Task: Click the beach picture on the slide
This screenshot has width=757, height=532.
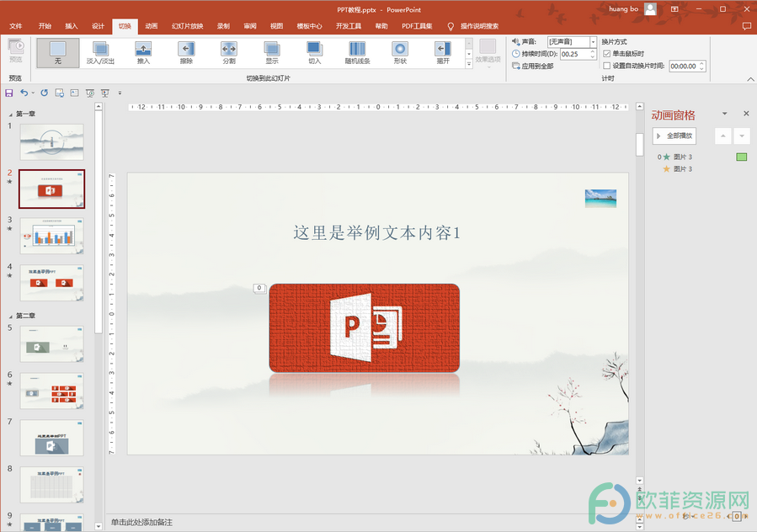Action: point(600,199)
